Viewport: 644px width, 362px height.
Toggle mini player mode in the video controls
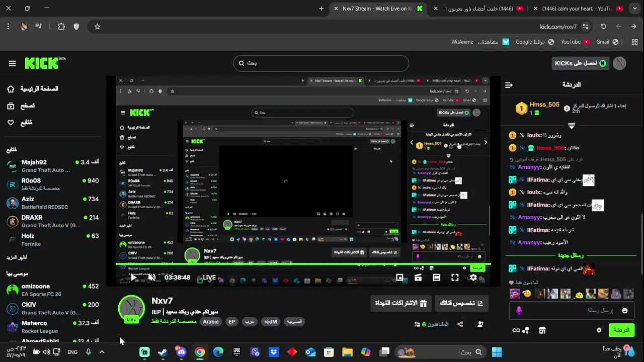pyautogui.click(x=399, y=278)
